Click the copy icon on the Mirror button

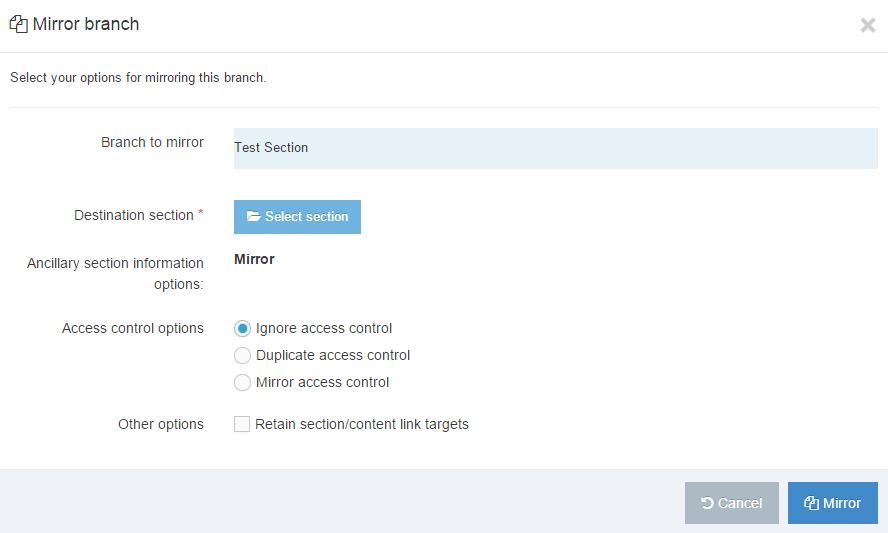pos(811,504)
